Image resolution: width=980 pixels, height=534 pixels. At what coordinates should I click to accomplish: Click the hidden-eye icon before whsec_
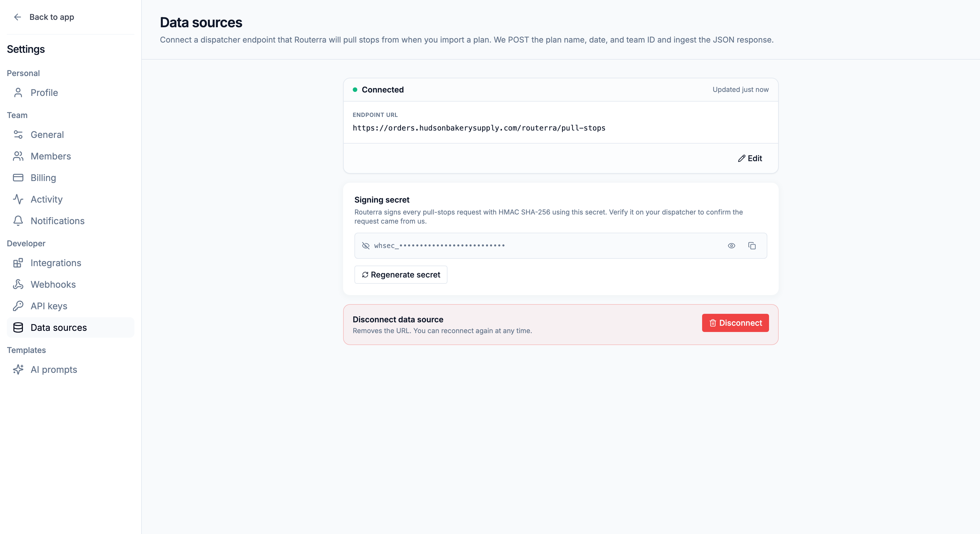366,246
